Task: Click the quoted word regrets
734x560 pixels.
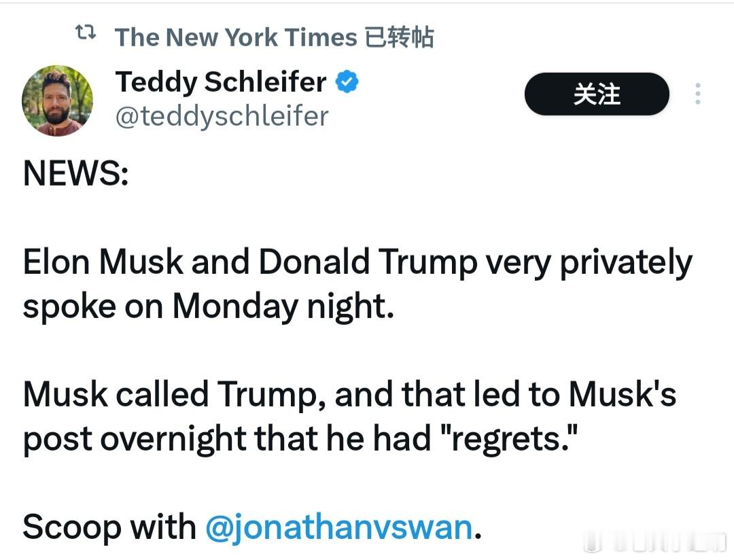Action: point(509,439)
